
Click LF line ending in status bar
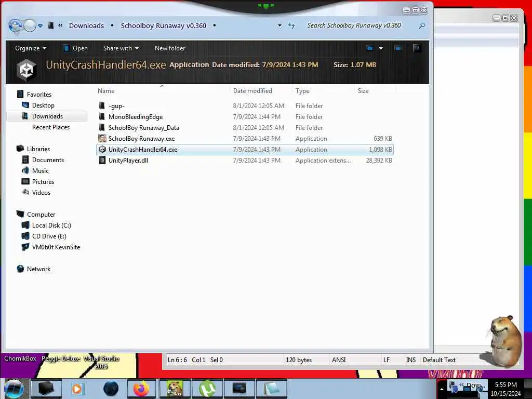[x=387, y=360]
